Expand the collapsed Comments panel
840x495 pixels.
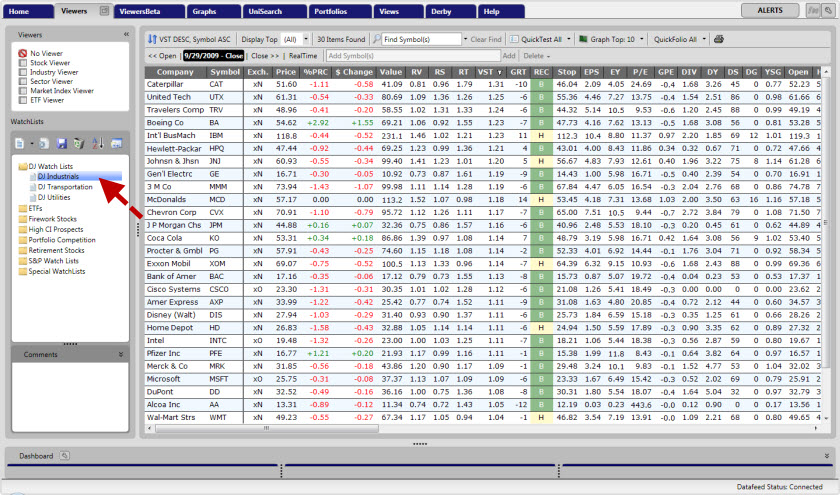(x=121, y=354)
